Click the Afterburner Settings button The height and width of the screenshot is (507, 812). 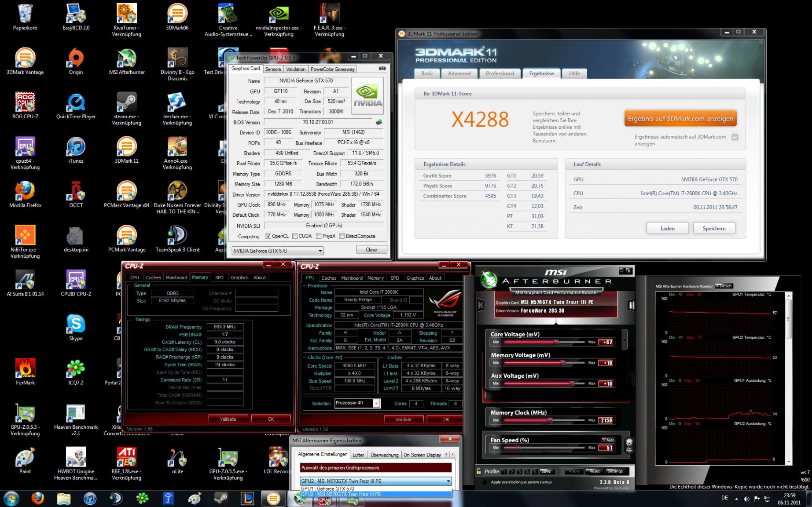[615, 471]
